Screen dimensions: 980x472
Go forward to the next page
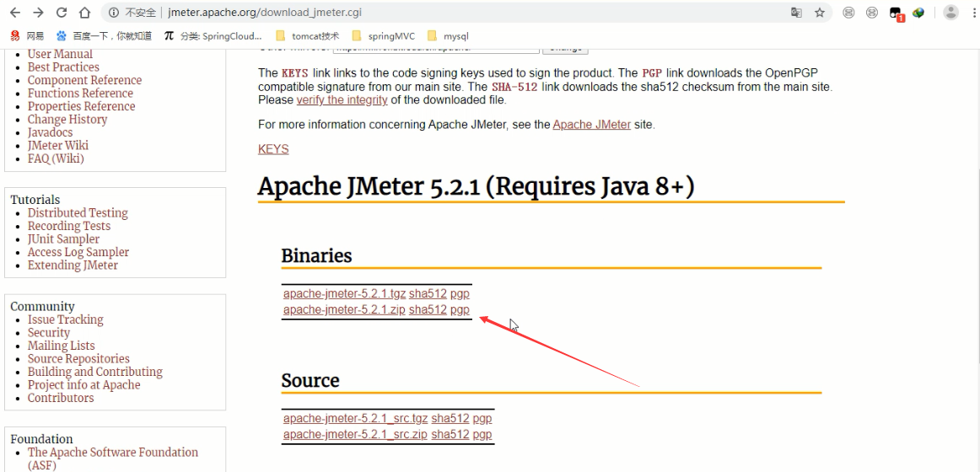tap(38, 13)
